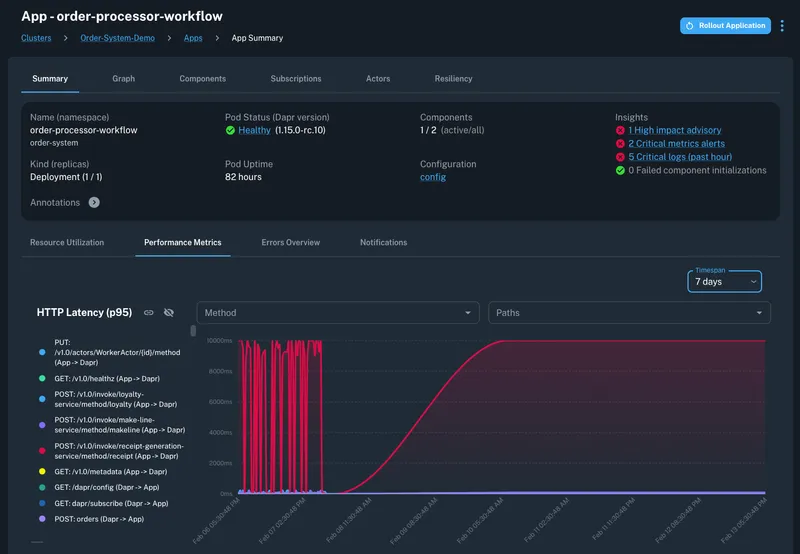Screen dimensions: 800x554
Task: Click red error icon beside High impact advisory
Action: click(620, 130)
